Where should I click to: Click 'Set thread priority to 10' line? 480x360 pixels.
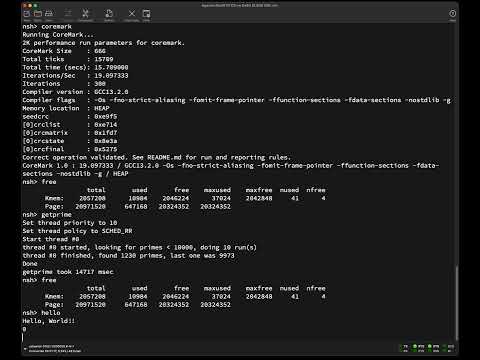[70, 223]
